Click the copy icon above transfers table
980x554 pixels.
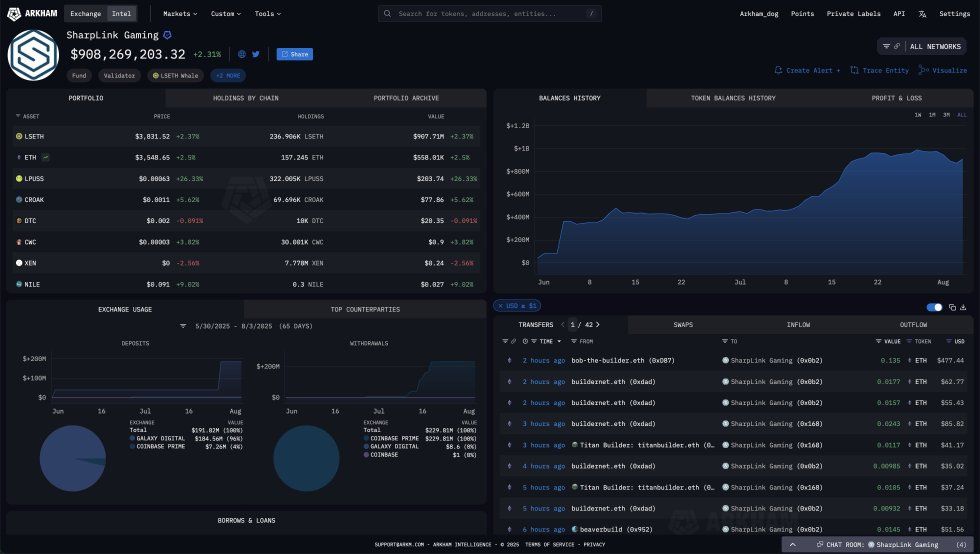pos(952,307)
